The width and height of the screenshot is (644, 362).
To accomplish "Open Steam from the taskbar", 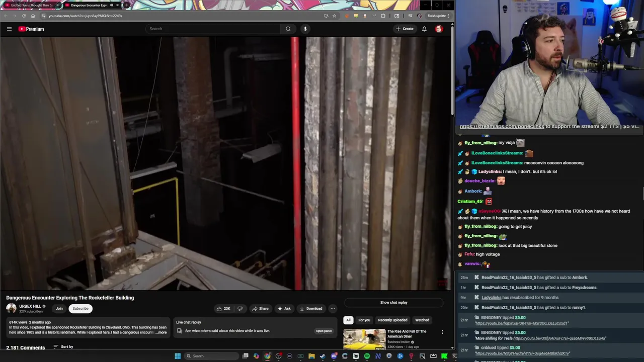I will (323, 356).
